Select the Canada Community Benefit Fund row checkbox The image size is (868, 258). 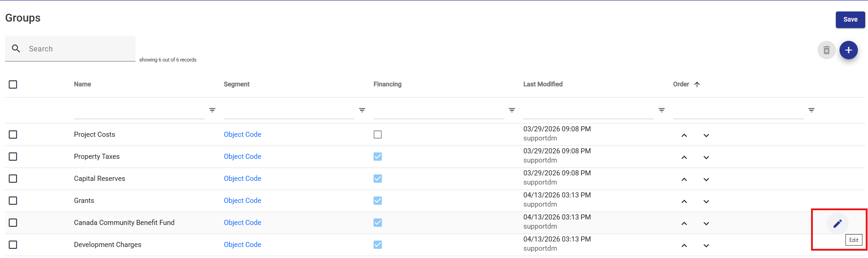click(13, 223)
